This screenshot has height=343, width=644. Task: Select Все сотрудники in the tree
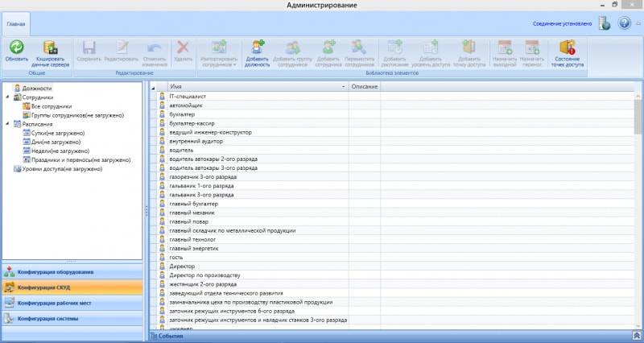(x=52, y=106)
